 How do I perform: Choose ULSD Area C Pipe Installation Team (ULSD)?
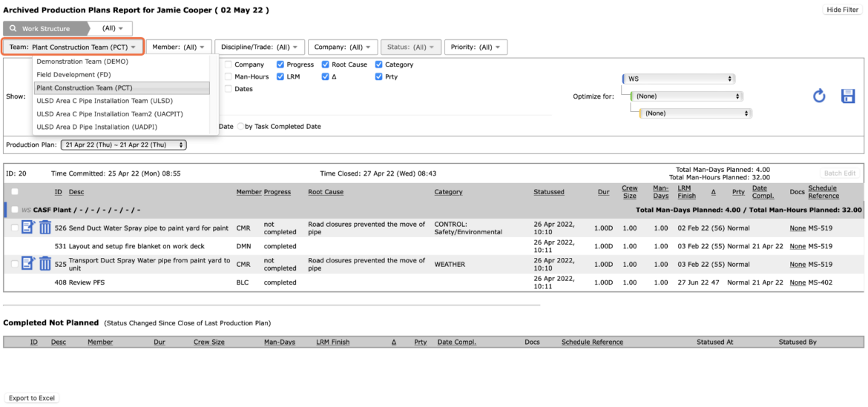(x=122, y=101)
